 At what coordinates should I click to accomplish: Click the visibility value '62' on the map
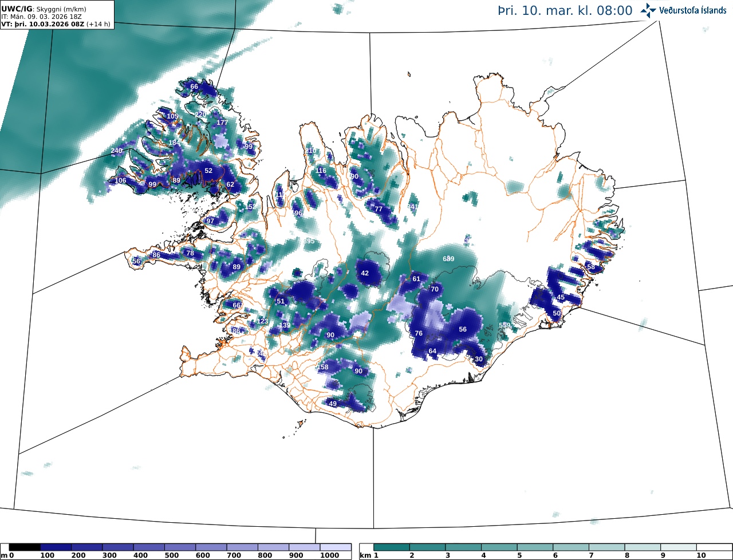[x=230, y=184]
